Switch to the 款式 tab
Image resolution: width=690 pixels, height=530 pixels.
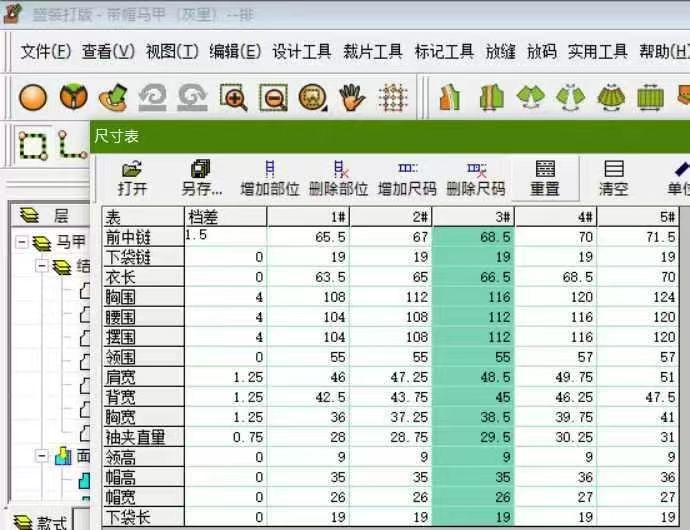40,521
